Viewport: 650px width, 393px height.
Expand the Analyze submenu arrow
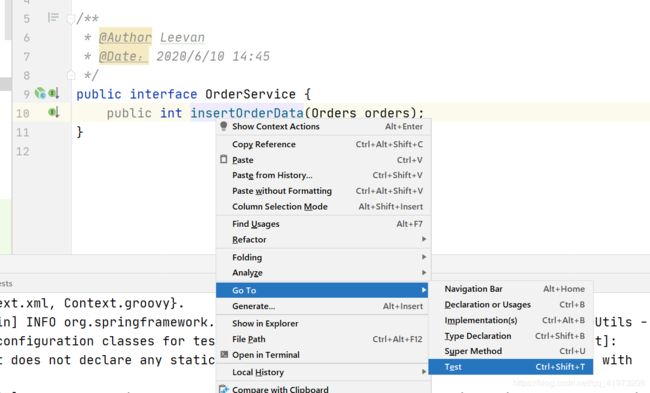pyautogui.click(x=424, y=272)
